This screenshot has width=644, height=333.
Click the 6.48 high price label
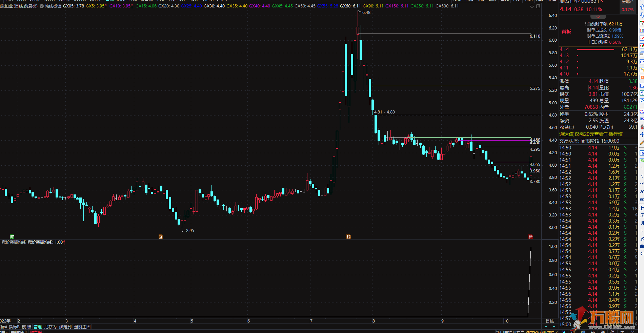click(366, 13)
